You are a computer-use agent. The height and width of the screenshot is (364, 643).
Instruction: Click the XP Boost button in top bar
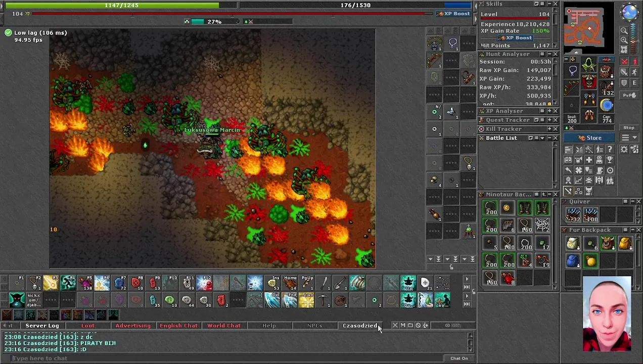(x=454, y=14)
